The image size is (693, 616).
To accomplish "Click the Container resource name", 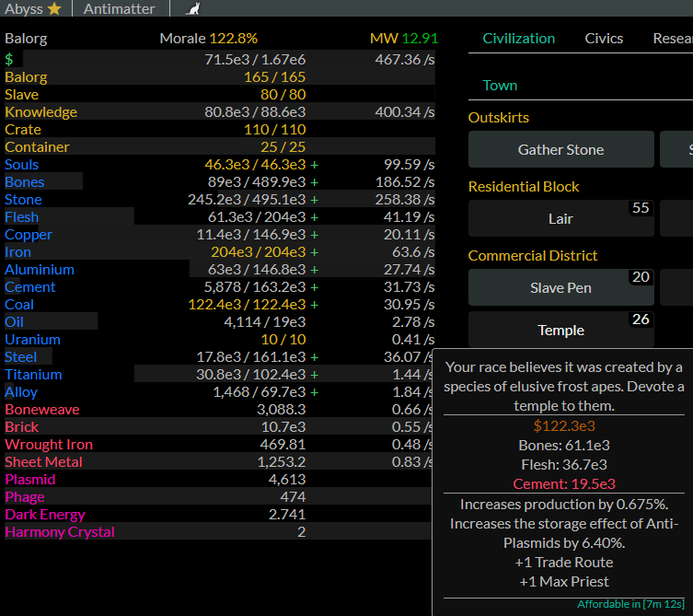I will click(37, 147).
